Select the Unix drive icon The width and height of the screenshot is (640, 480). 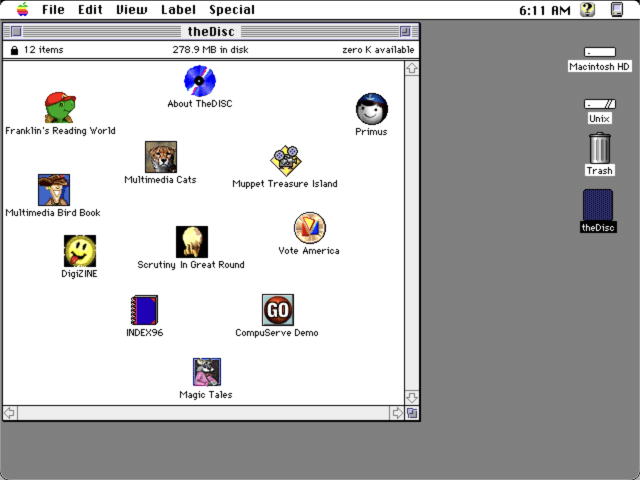click(x=600, y=104)
